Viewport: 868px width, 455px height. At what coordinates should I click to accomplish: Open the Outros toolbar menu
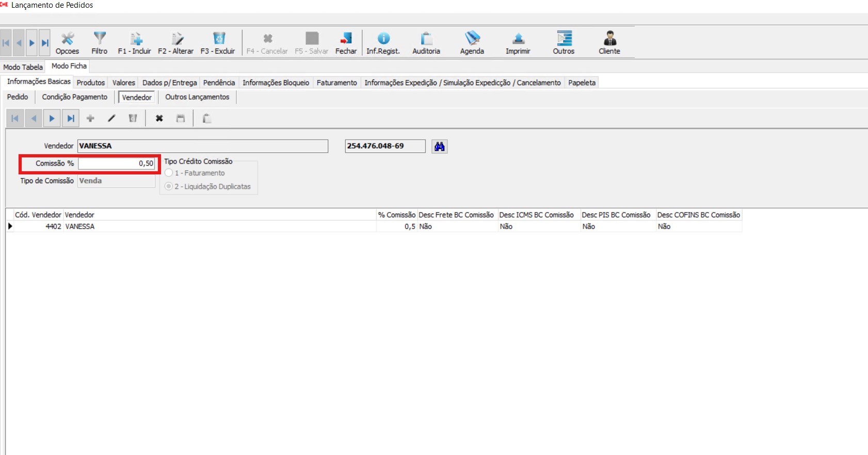tap(564, 39)
